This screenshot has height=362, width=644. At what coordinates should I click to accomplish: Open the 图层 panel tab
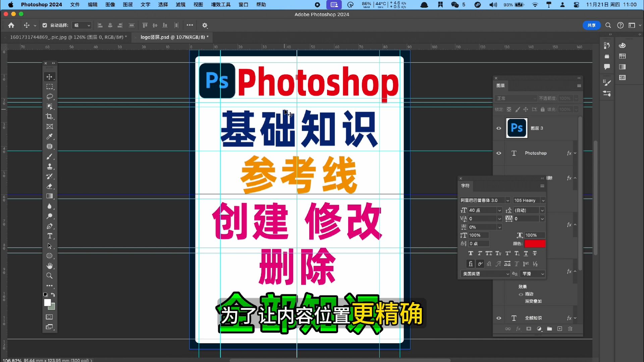click(x=500, y=86)
